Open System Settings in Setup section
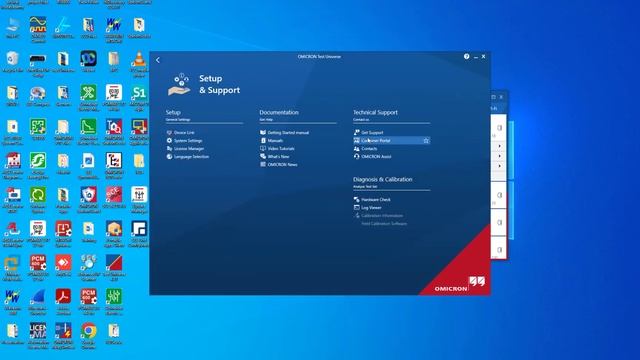 (x=184, y=140)
